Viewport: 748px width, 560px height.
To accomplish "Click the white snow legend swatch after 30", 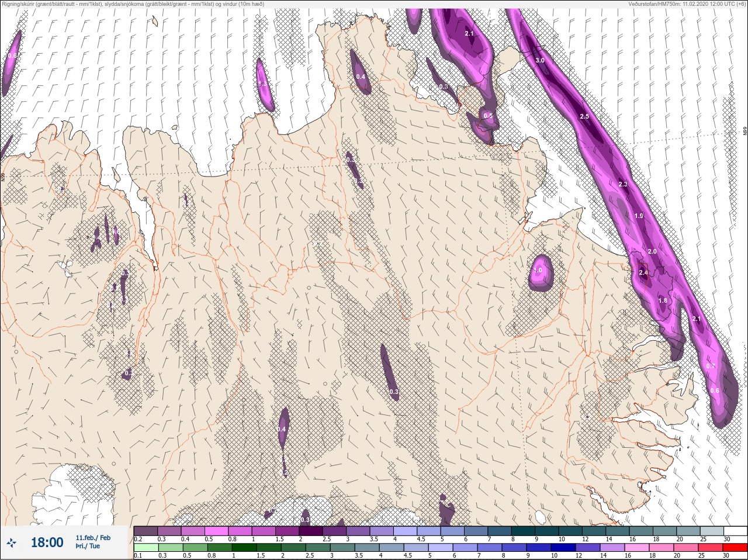I will [736, 531].
